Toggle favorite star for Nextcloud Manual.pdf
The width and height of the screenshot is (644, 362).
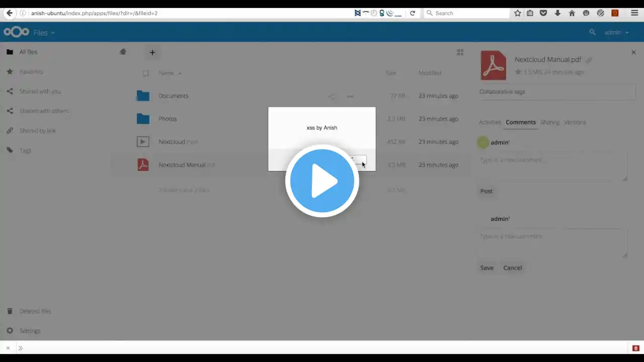coord(518,72)
